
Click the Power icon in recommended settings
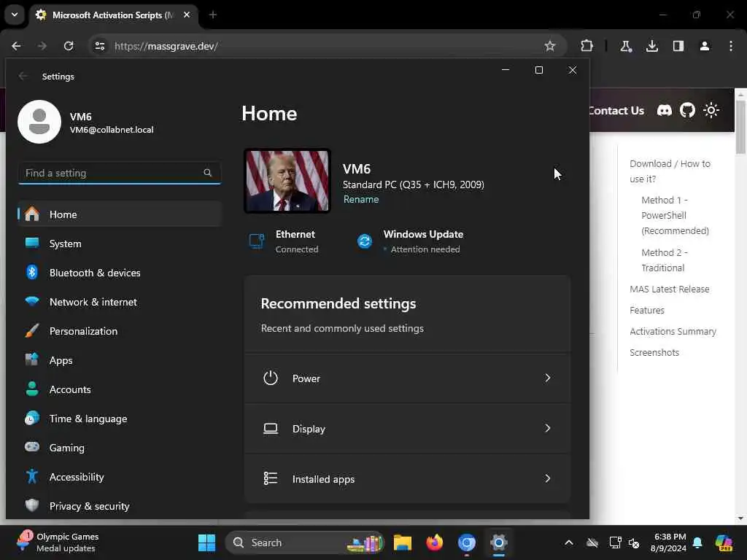tap(271, 378)
